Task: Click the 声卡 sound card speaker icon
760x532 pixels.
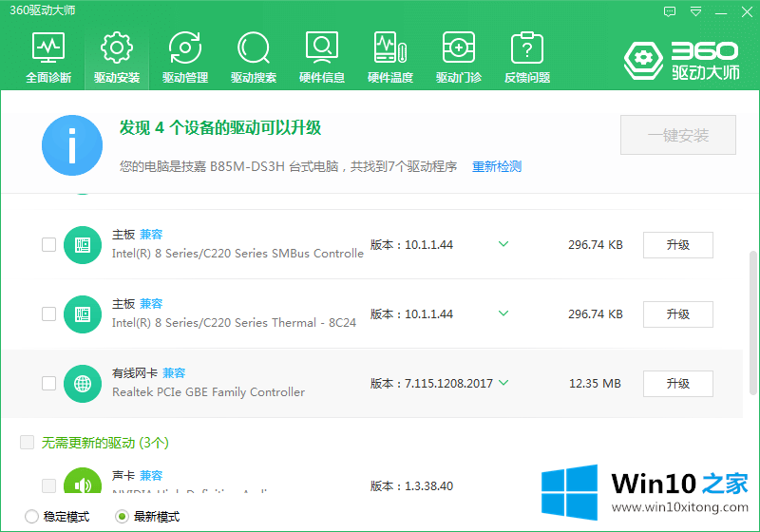Action: pyautogui.click(x=83, y=482)
